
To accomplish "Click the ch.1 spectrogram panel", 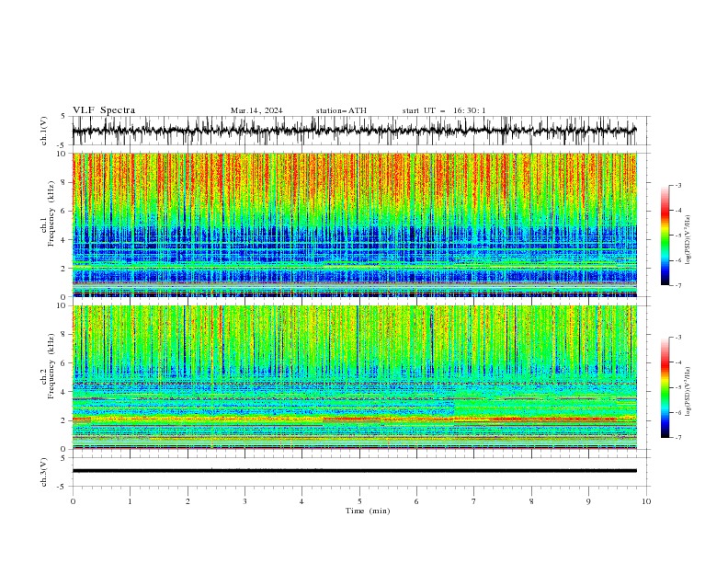I will pyautogui.click(x=355, y=224).
